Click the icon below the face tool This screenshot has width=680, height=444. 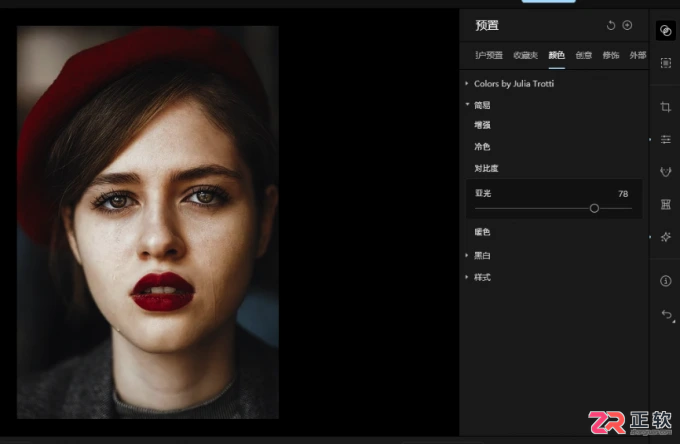[x=666, y=204]
